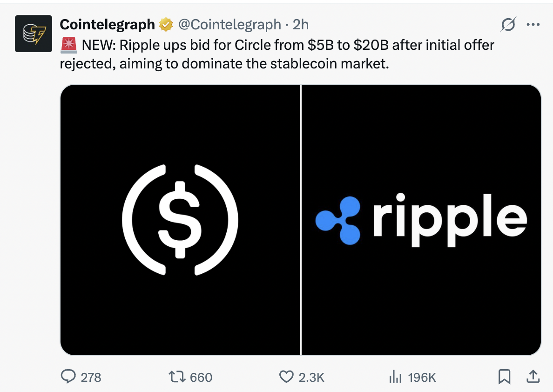553x392 pixels.
Task: Bookmark this post
Action: [x=504, y=377]
